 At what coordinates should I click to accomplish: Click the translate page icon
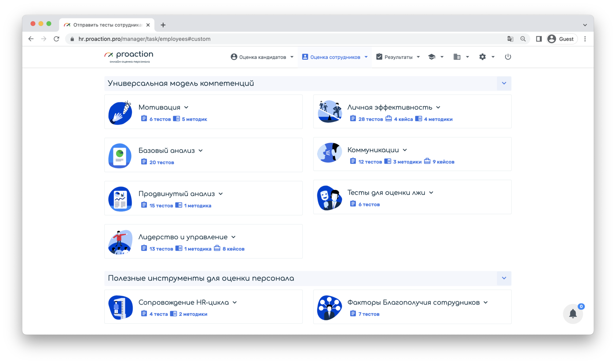click(510, 39)
